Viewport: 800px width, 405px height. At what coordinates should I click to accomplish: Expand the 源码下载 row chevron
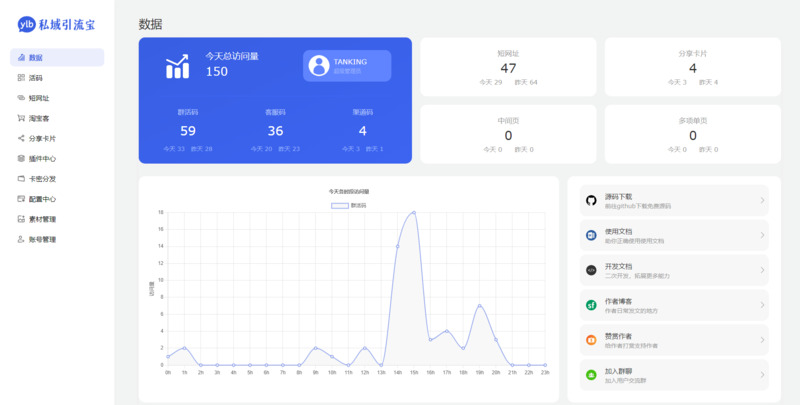tap(761, 200)
